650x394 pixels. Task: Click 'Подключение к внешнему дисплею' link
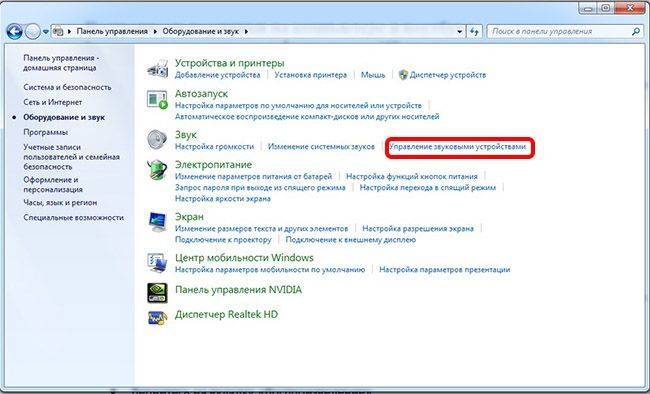point(351,240)
